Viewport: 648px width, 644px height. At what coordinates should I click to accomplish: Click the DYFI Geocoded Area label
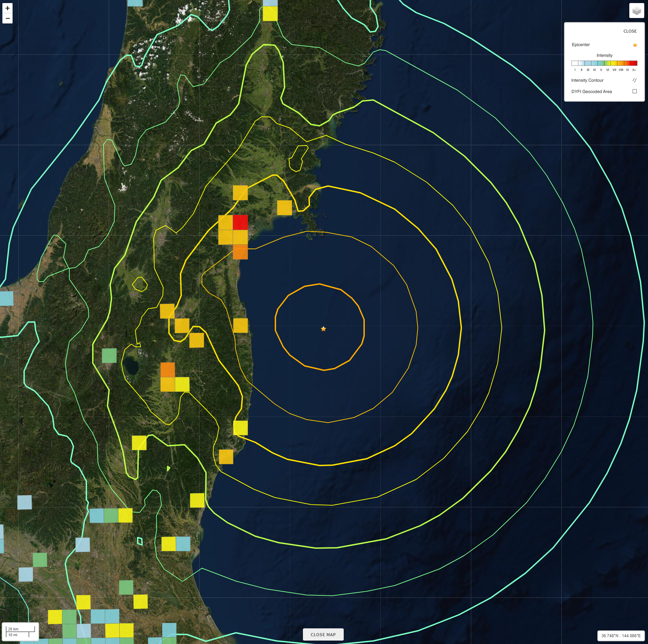591,91
